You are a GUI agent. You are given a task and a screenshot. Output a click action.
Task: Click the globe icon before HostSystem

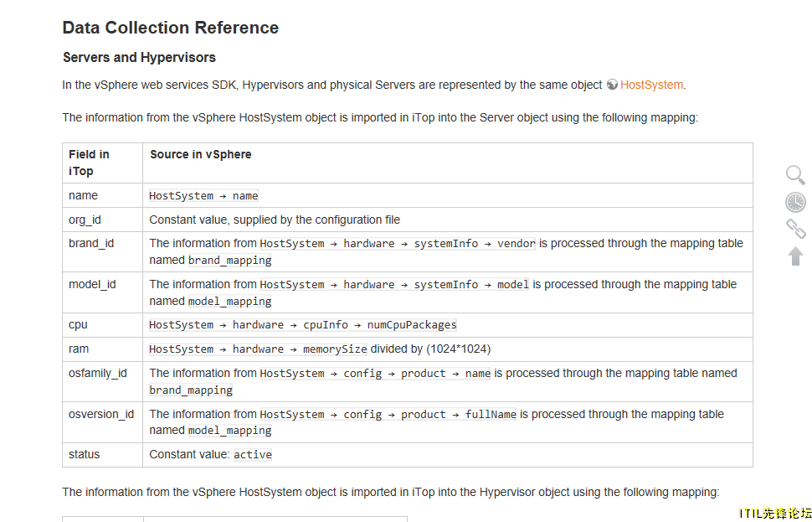tap(612, 85)
